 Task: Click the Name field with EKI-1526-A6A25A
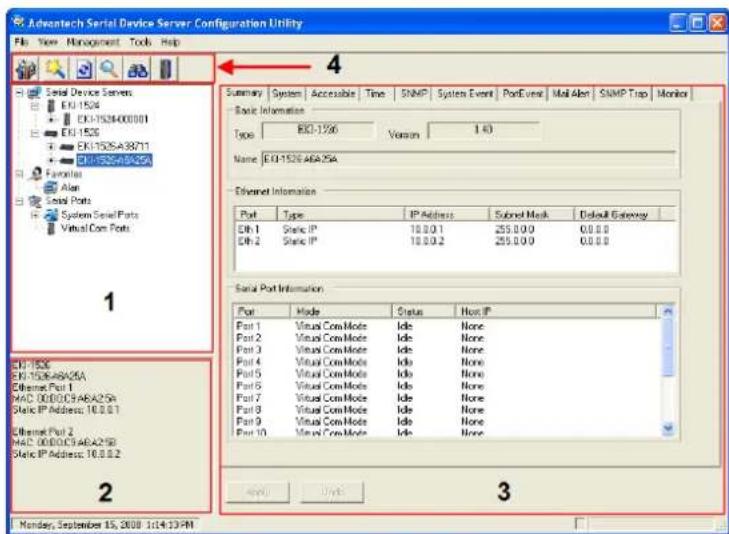(468, 159)
